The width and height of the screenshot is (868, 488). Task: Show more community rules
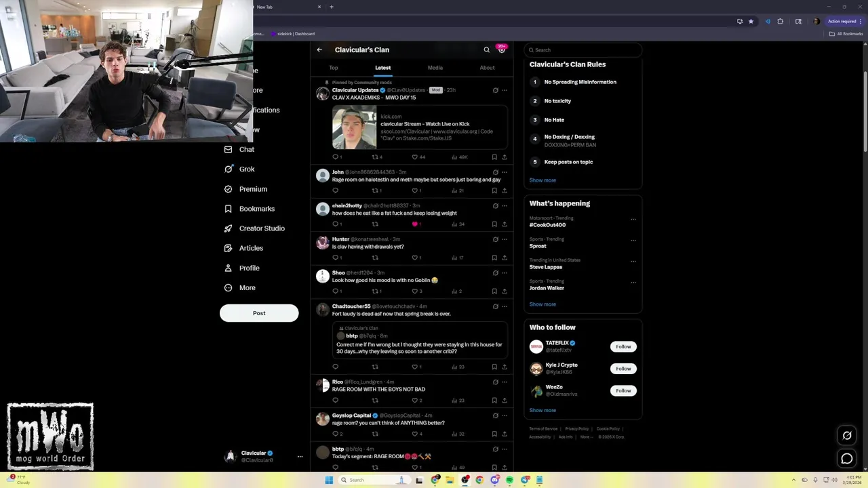pos(542,180)
